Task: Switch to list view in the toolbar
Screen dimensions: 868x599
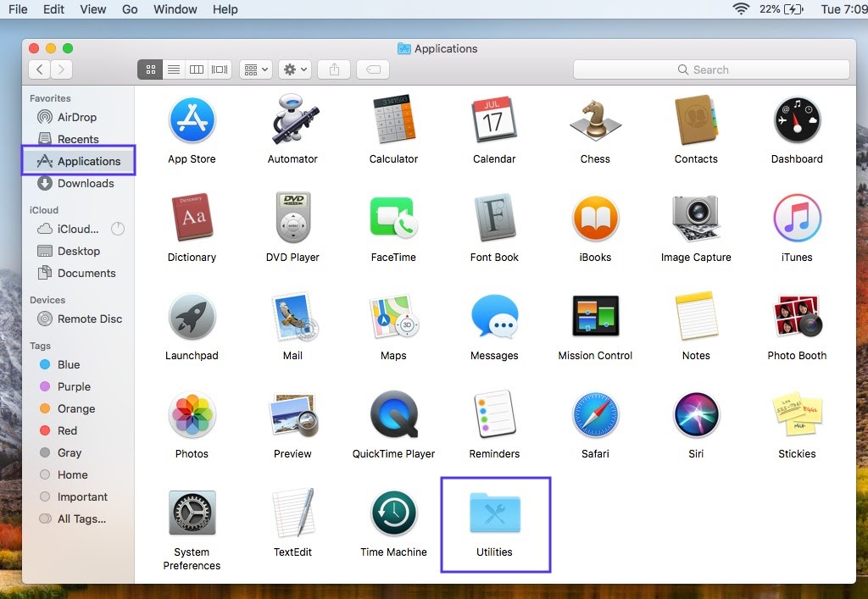Action: click(x=174, y=69)
